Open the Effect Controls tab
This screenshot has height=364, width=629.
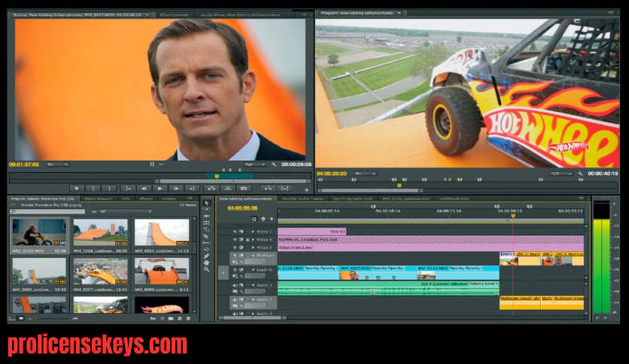coord(174,15)
